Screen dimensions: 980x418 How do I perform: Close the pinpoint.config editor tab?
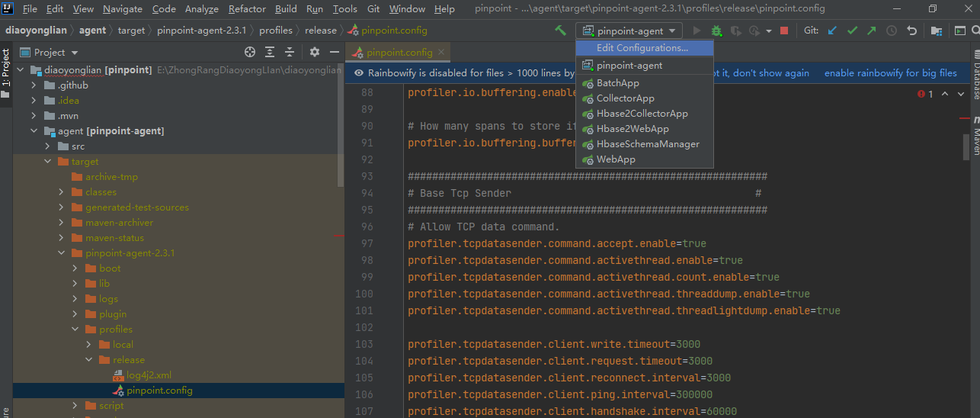pyautogui.click(x=440, y=53)
